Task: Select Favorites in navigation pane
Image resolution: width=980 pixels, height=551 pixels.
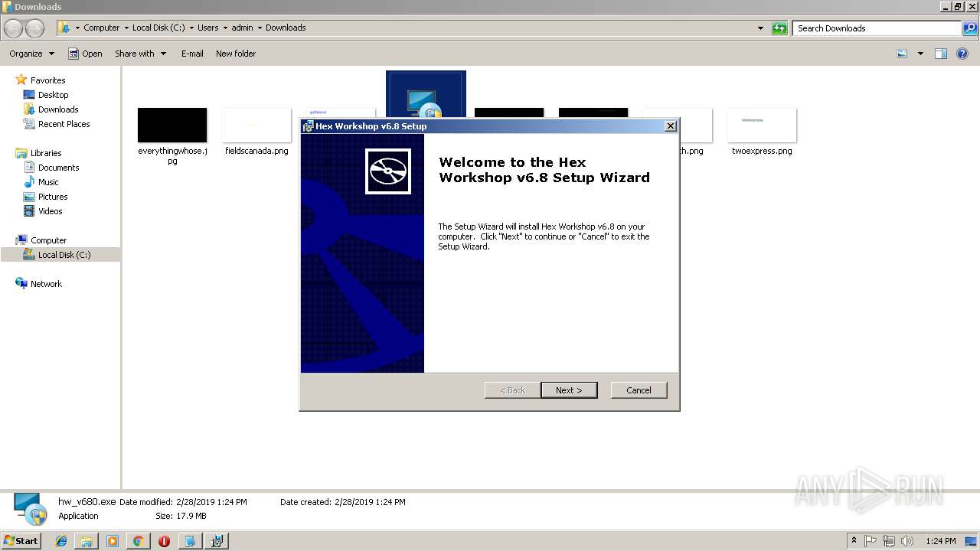Action: point(47,80)
